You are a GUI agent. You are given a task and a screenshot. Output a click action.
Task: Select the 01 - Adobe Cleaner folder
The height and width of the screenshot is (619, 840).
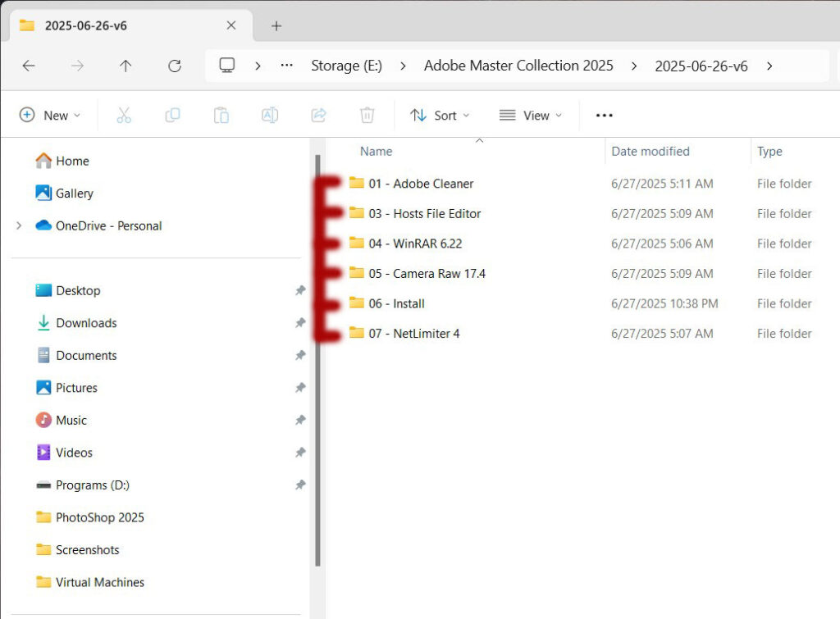tap(411, 184)
